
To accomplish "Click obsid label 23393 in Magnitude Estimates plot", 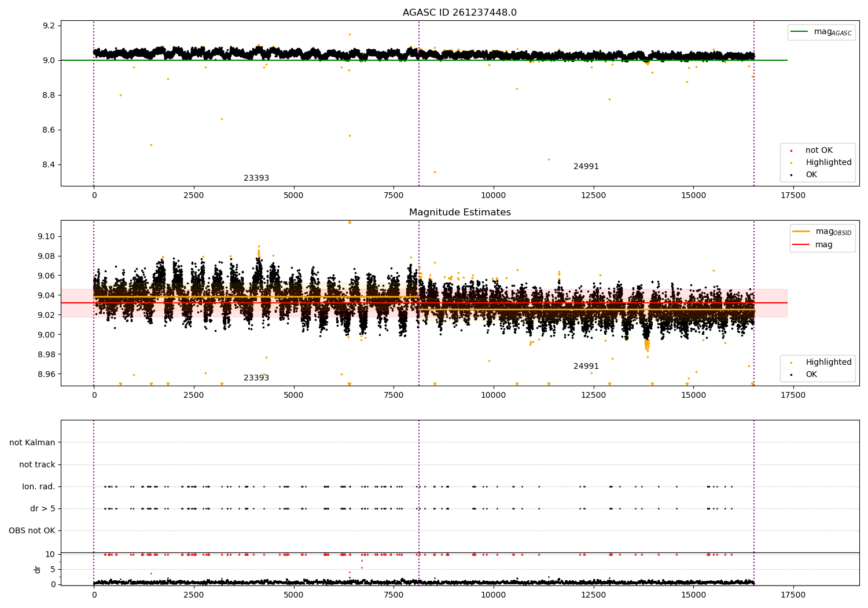I will 256,378.
